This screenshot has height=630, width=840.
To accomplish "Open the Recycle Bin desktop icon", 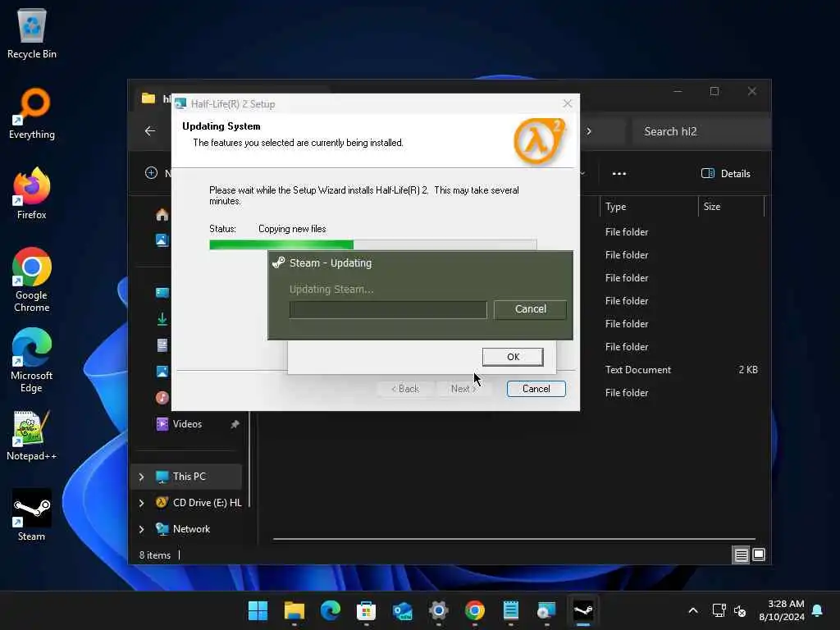I will 32,33.
